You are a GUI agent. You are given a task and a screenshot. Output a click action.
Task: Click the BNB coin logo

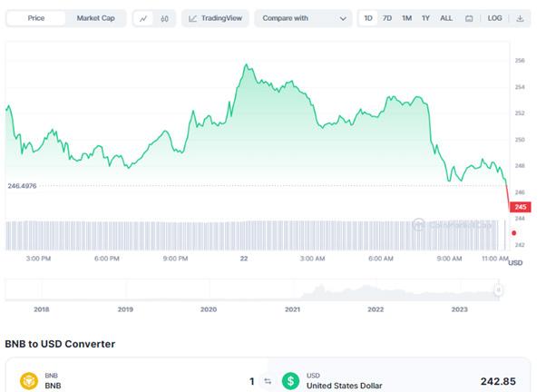tap(30, 382)
